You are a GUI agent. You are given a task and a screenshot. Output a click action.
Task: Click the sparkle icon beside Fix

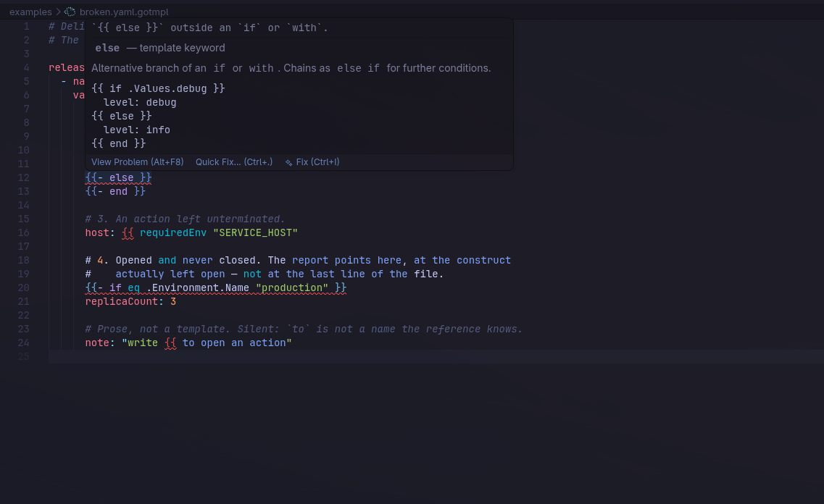[288, 162]
